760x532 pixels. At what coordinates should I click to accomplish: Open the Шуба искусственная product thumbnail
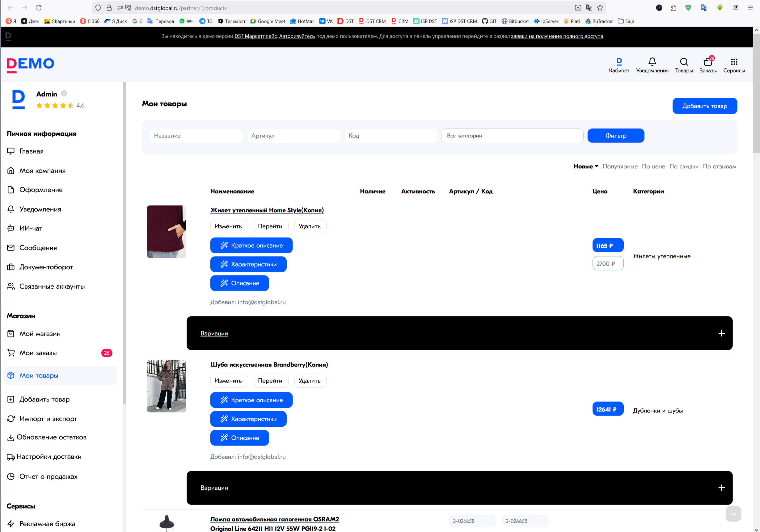(166, 386)
